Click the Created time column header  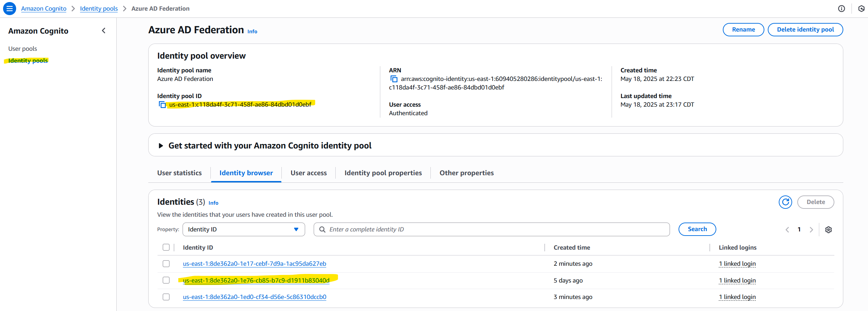572,248
